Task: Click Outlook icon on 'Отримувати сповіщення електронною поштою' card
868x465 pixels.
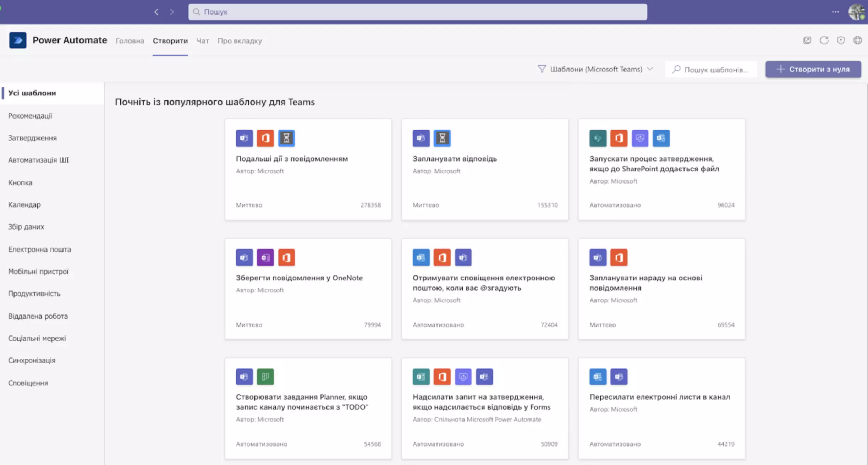Action: tap(421, 257)
